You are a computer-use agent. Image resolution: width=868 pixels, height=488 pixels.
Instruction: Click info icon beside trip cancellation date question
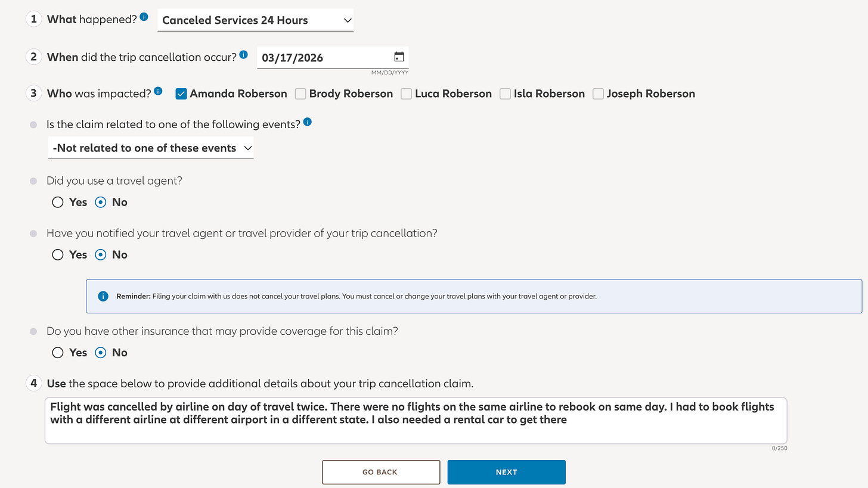point(243,54)
